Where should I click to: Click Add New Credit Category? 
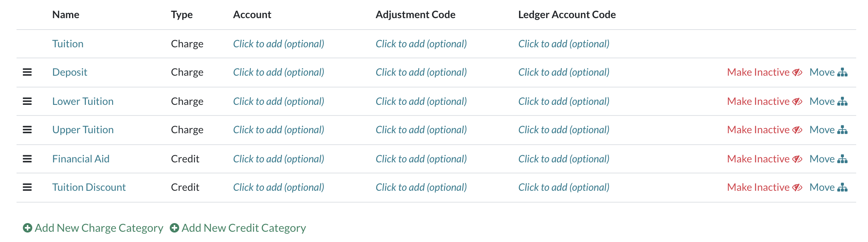243,228
